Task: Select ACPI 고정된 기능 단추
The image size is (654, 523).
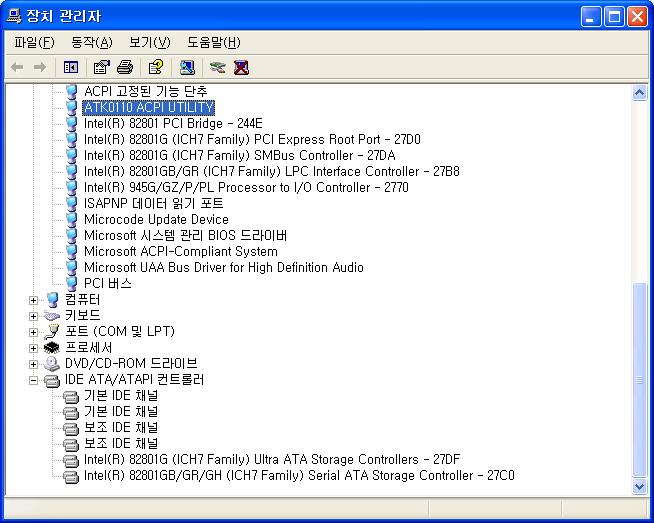Action: [x=146, y=91]
